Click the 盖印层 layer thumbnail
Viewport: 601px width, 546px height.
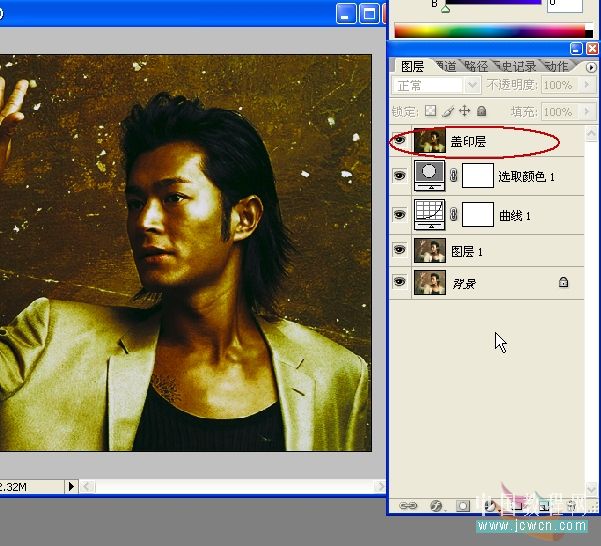pos(430,141)
